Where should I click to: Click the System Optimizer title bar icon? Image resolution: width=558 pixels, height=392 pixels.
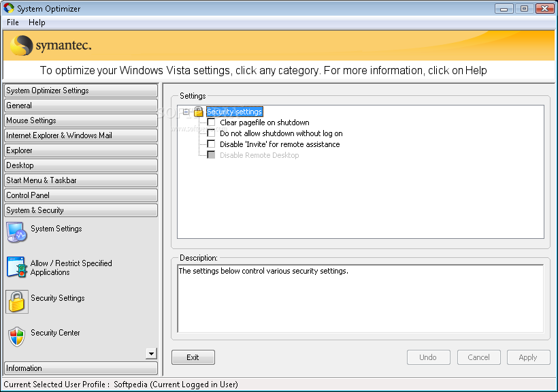click(9, 8)
